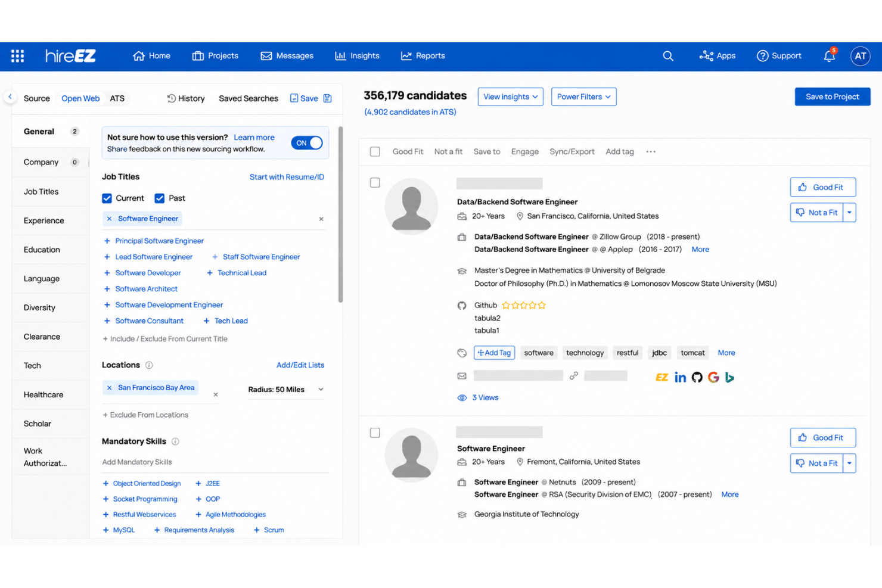The width and height of the screenshot is (882, 588).
Task: Expand the Power Filters dropdown
Action: click(583, 97)
